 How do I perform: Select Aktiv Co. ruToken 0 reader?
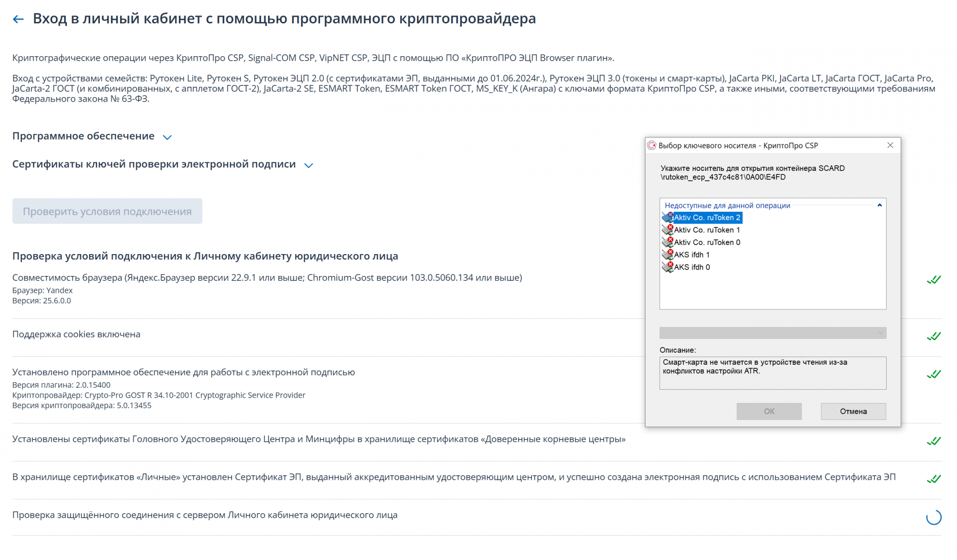click(707, 243)
